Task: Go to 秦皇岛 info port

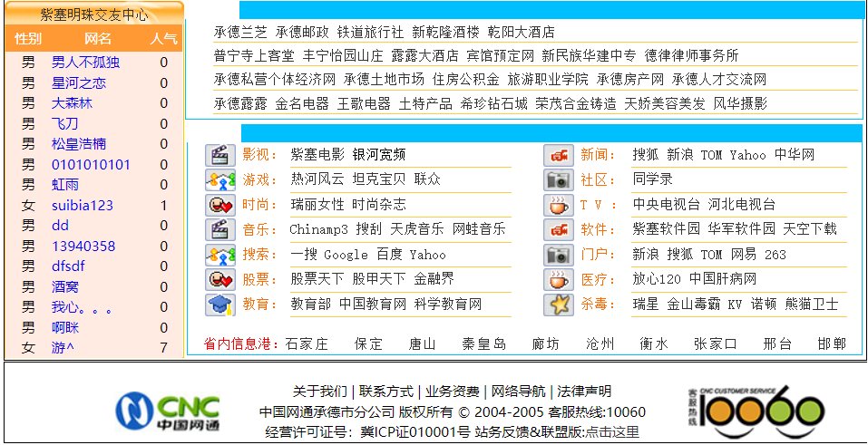Action: click(484, 344)
